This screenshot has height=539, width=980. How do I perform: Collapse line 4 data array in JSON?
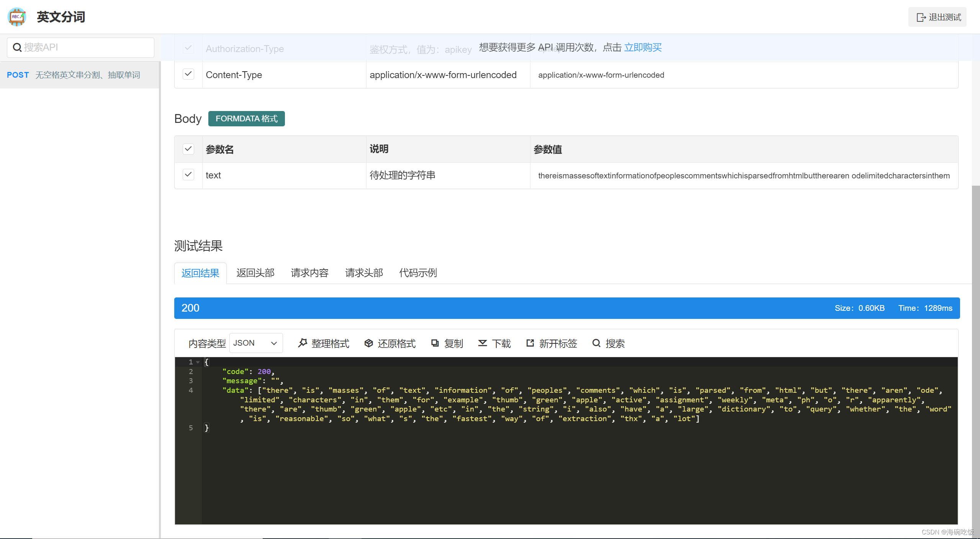(198, 390)
